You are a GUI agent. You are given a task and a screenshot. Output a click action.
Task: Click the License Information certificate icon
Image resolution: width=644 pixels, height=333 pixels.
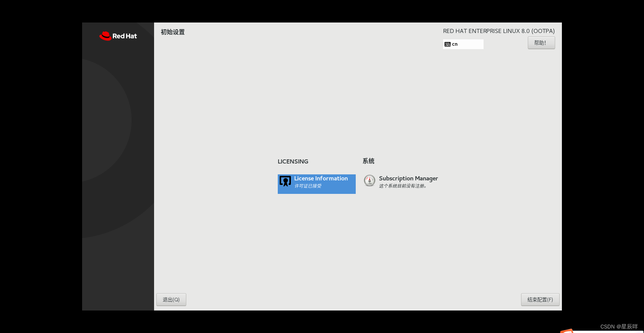tap(285, 181)
